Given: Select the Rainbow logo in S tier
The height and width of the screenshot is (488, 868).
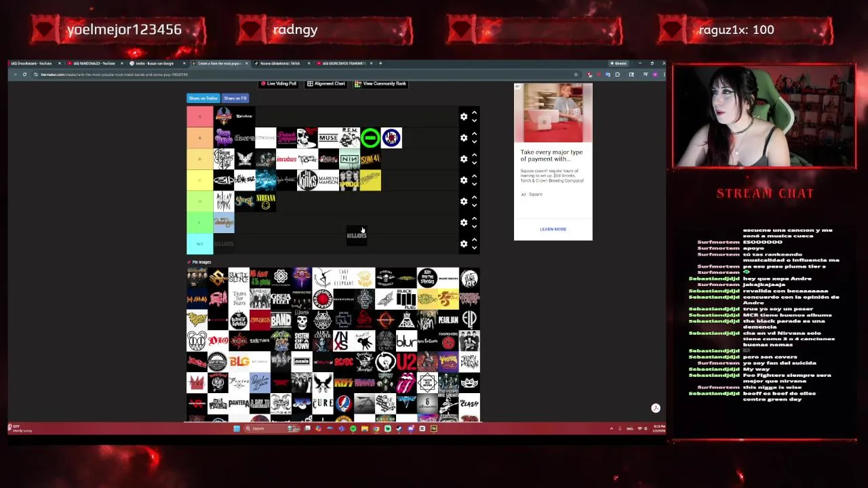Looking at the screenshot, I should click(x=244, y=117).
